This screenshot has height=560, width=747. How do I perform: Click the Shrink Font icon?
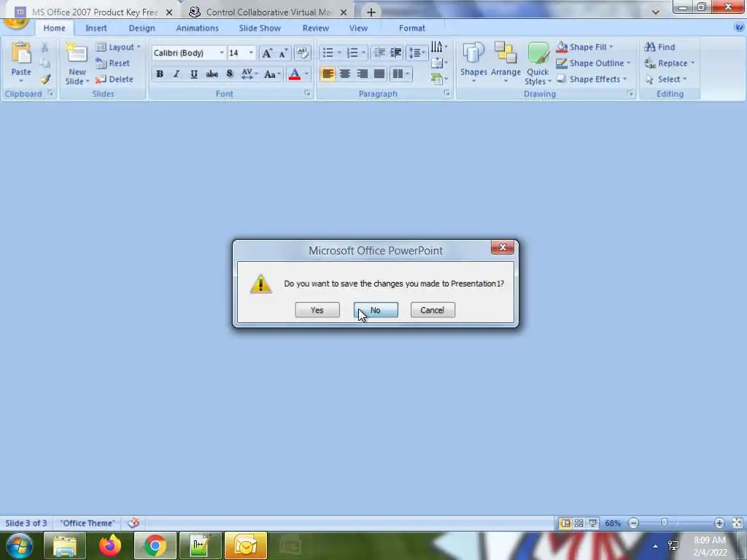coord(284,52)
